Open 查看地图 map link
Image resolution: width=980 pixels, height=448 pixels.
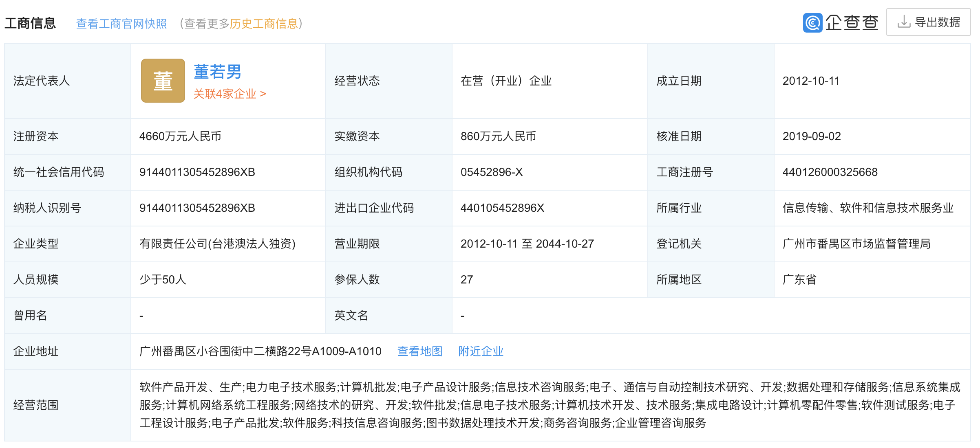coord(419,351)
